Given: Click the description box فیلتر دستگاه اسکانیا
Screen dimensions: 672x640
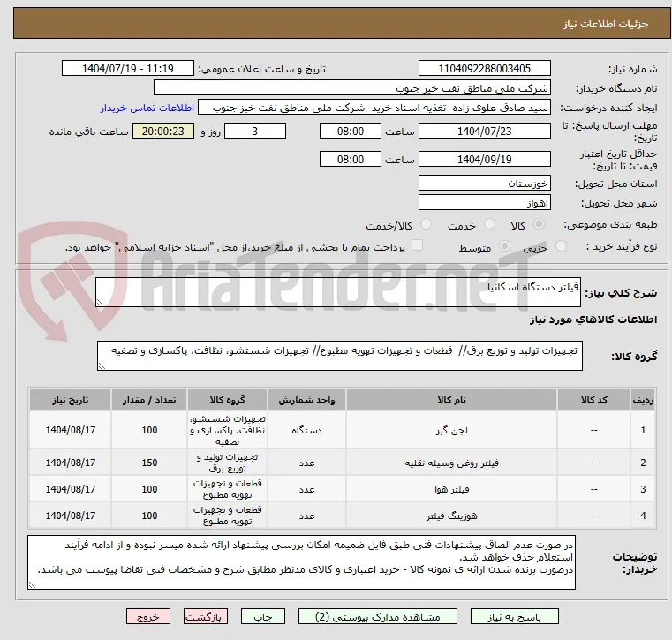Looking at the screenshot, I should coord(338,292).
